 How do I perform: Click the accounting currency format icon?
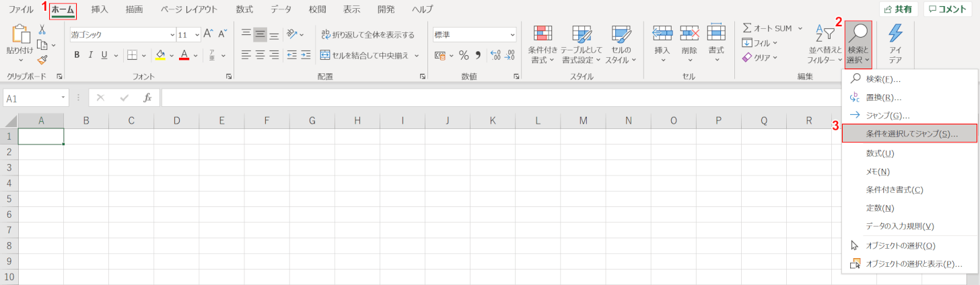click(x=440, y=55)
